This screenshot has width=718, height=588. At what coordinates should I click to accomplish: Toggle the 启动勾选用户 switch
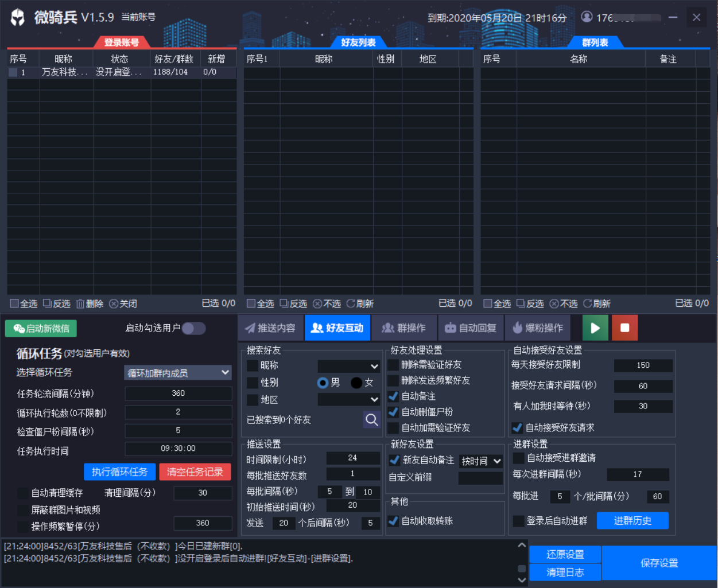(x=193, y=328)
